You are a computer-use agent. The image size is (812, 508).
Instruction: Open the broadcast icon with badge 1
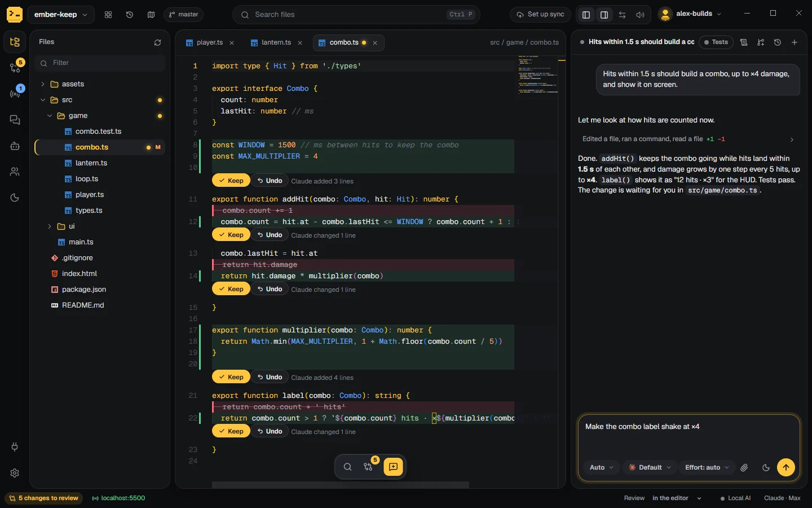click(x=15, y=94)
